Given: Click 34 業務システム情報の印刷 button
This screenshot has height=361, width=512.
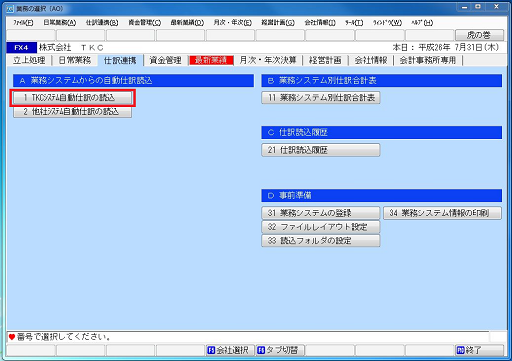Looking at the screenshot, I should coord(442,213).
